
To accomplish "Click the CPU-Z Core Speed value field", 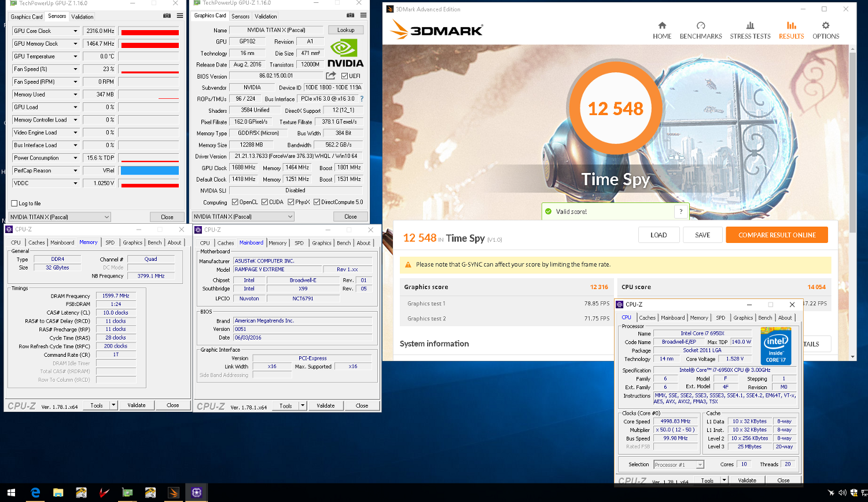I will click(x=675, y=421).
